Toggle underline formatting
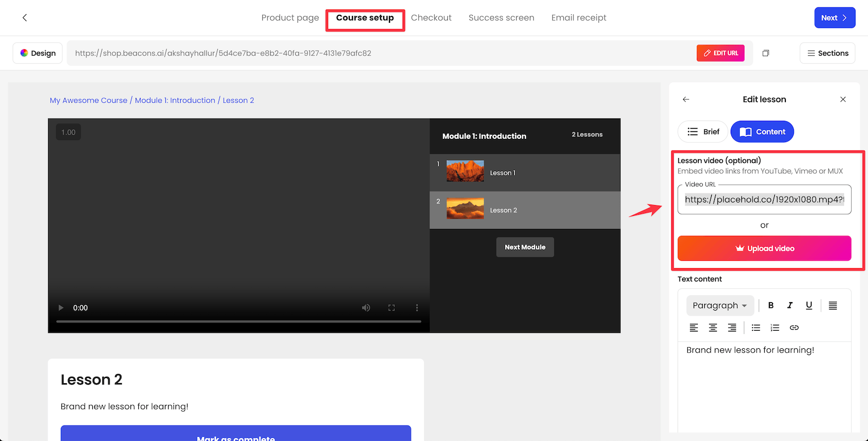Viewport: 868px width, 441px height. pos(809,305)
